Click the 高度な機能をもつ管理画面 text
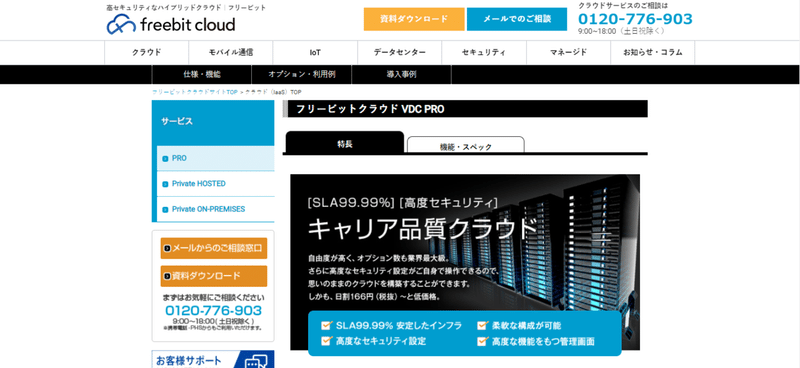 point(543,341)
